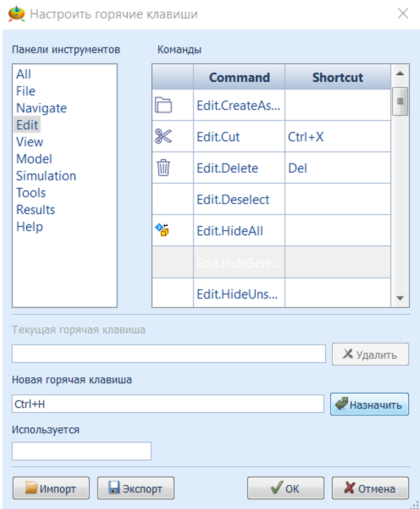The height and width of the screenshot is (509, 420).
Task: Select the Simulation toolbar category
Action: pos(46,176)
